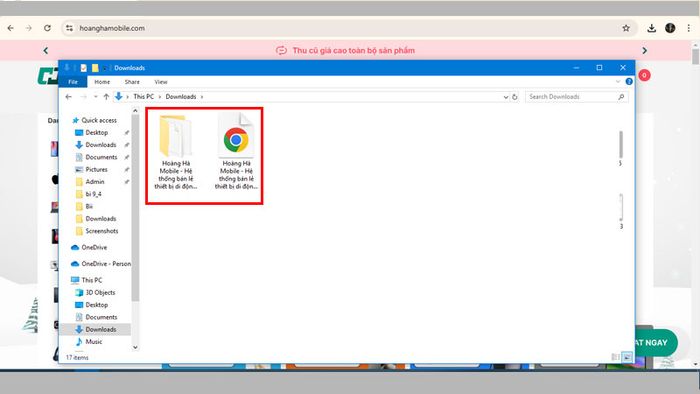700x394 pixels.
Task: Click 'This PC' in the breadcrumb path
Action: coord(144,97)
